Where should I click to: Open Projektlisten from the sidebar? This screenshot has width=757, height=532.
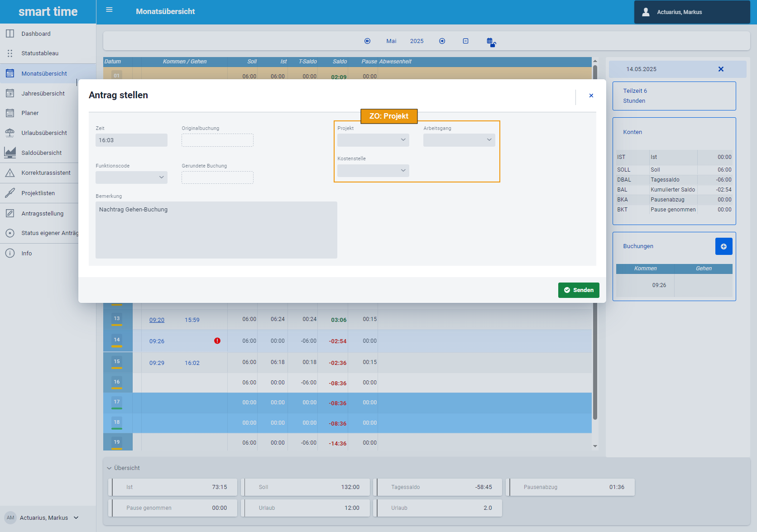pos(38,193)
